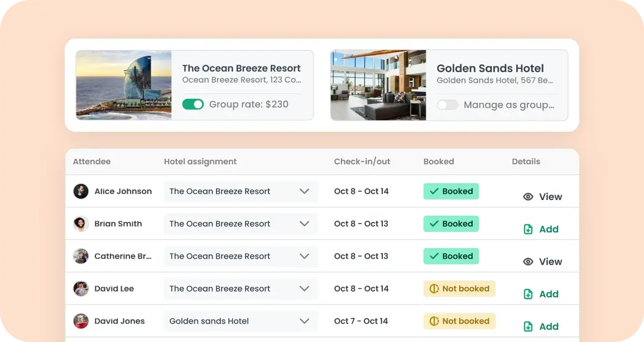Click the Not booked status icon for David Lee
This screenshot has height=342, width=644.
point(434,288)
